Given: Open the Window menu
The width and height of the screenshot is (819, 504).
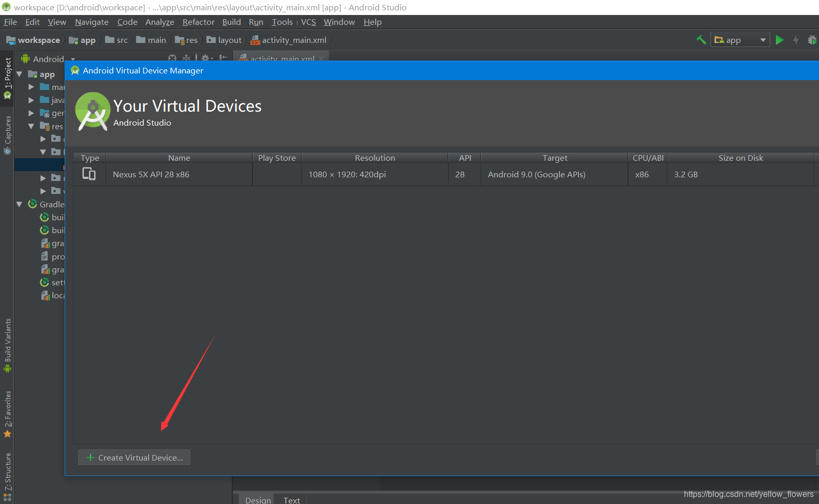Looking at the screenshot, I should pos(339,22).
